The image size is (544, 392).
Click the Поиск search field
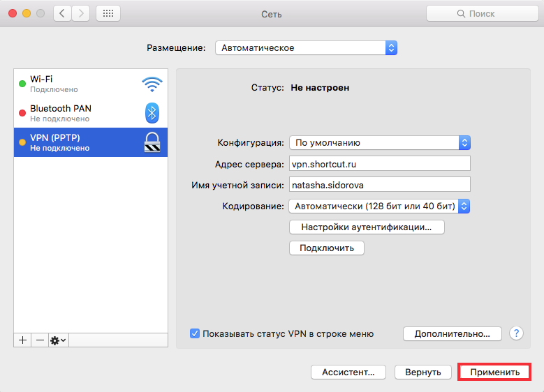pos(483,13)
